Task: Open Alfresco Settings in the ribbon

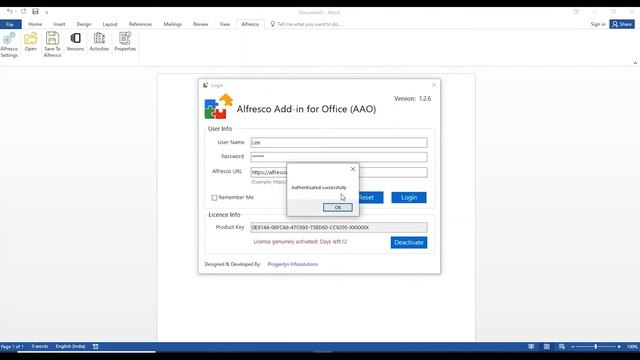Action: point(9,45)
